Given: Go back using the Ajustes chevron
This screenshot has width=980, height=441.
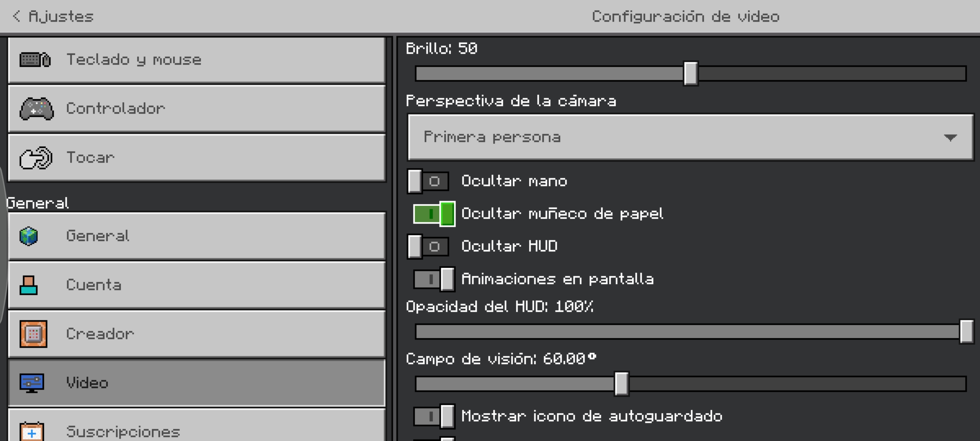Looking at the screenshot, I should click(x=16, y=16).
